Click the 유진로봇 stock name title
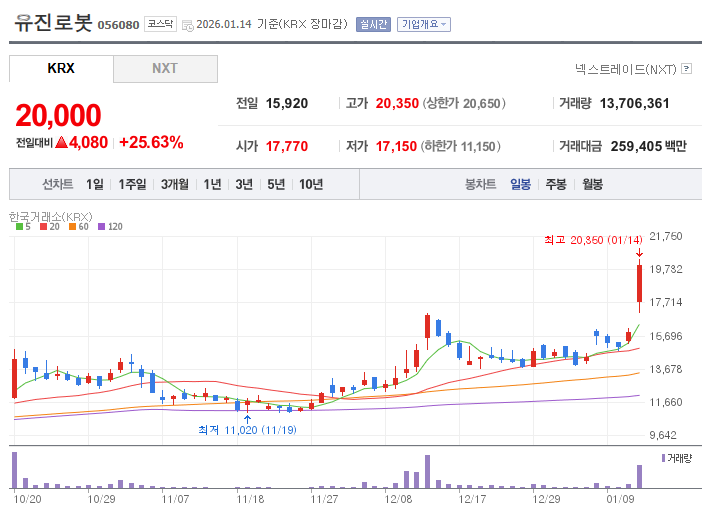The height and width of the screenshot is (507, 702). pyautogui.click(x=53, y=22)
